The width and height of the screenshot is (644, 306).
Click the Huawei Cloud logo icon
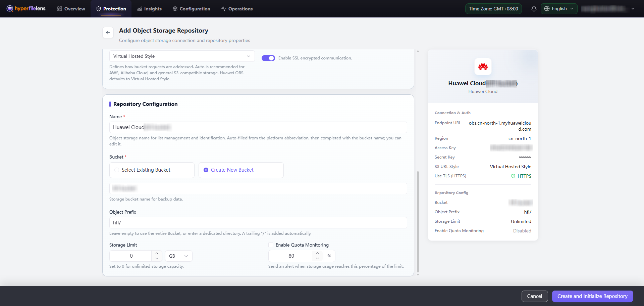483,67
